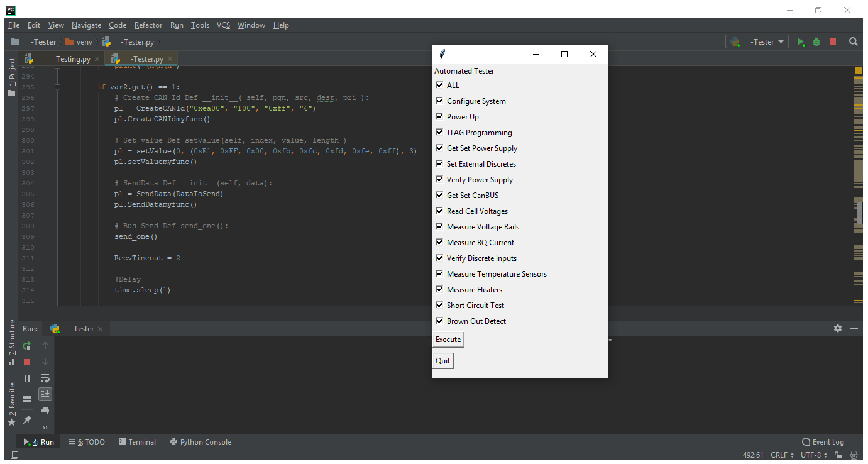Toggle the Short Circuit Test checkbox
The width and height of the screenshot is (868, 464).
click(440, 306)
